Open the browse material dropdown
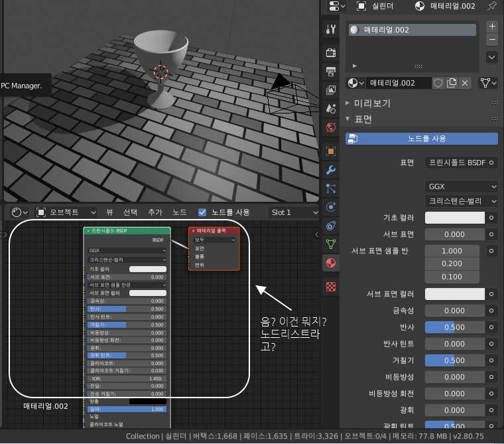The image size is (504, 444). [356, 83]
